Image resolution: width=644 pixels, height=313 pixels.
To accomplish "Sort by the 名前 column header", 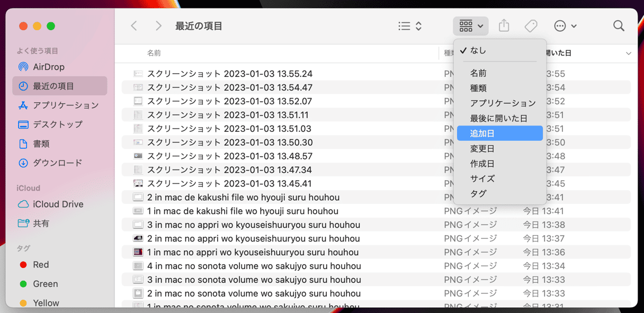I will tap(154, 53).
